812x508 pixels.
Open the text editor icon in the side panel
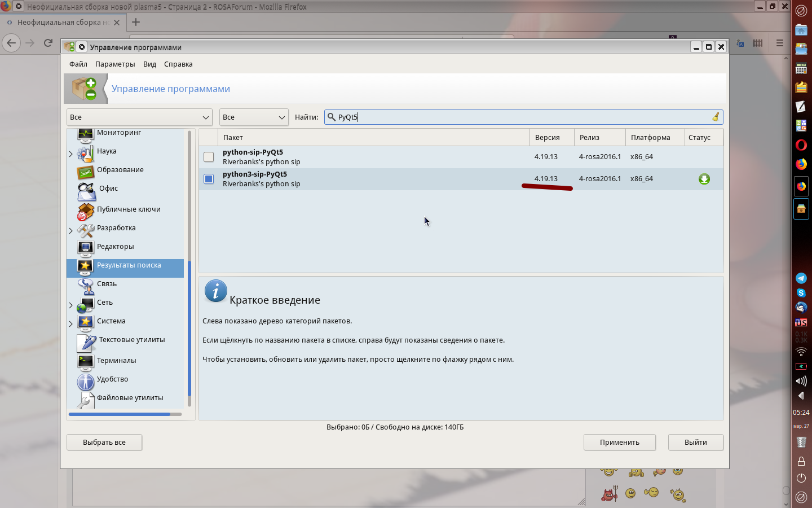tap(801, 107)
